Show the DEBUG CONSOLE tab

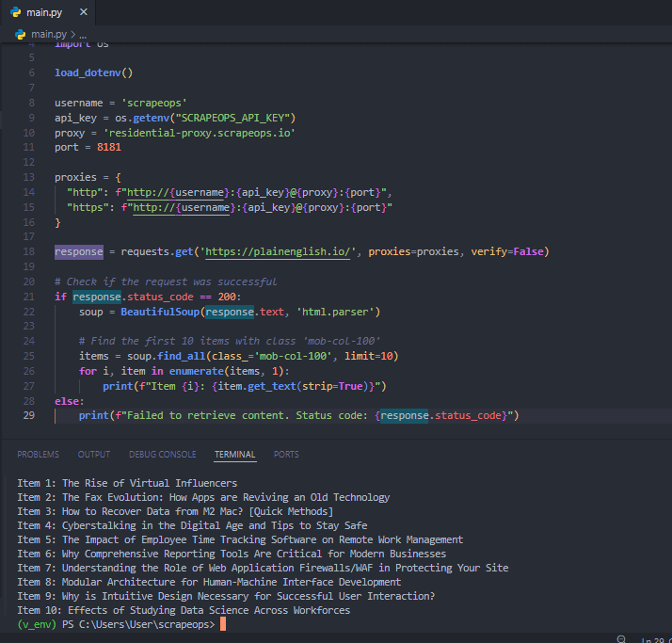(162, 454)
